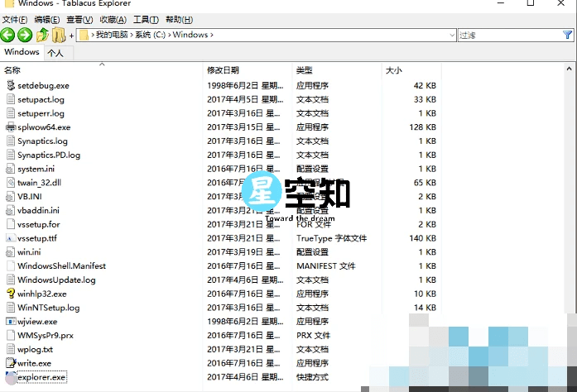The height and width of the screenshot is (392, 577).
Task: Select the file setupact.log
Action: point(41,100)
